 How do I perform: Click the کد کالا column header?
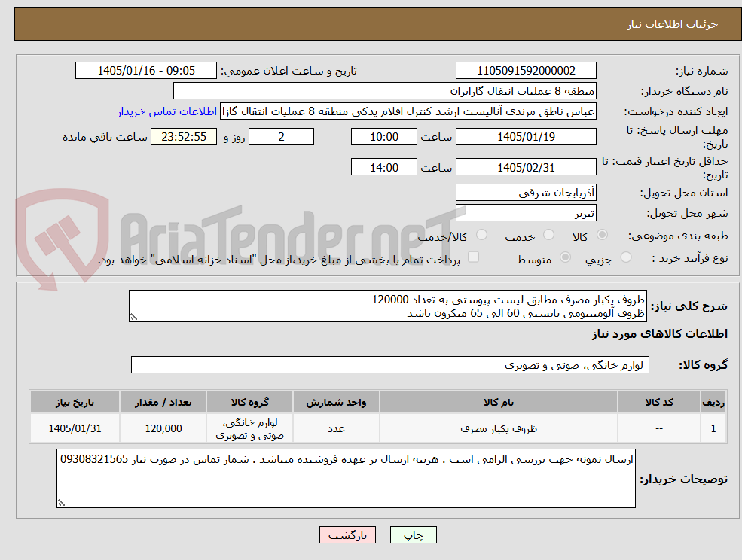click(x=658, y=402)
